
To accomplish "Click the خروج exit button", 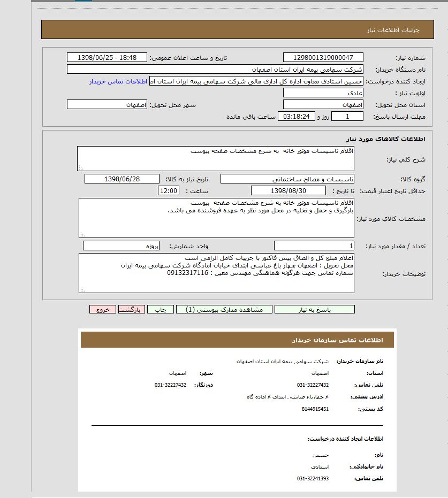I will pos(103,309).
